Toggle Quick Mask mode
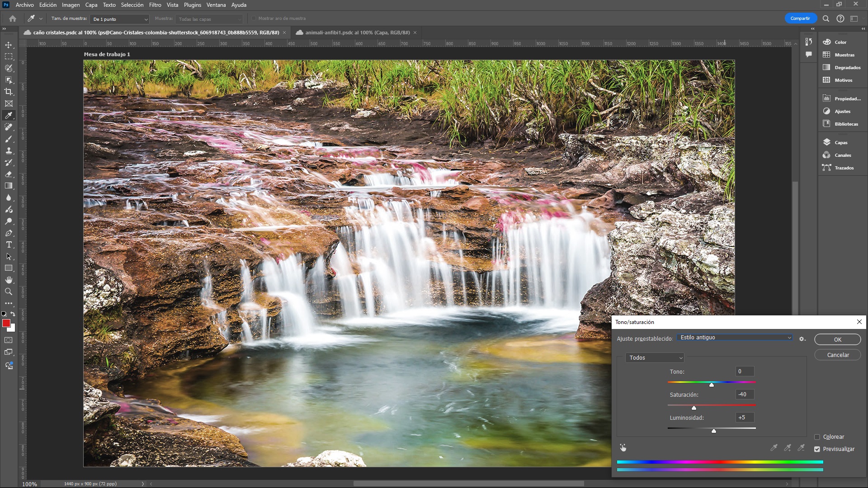 pyautogui.click(x=9, y=340)
